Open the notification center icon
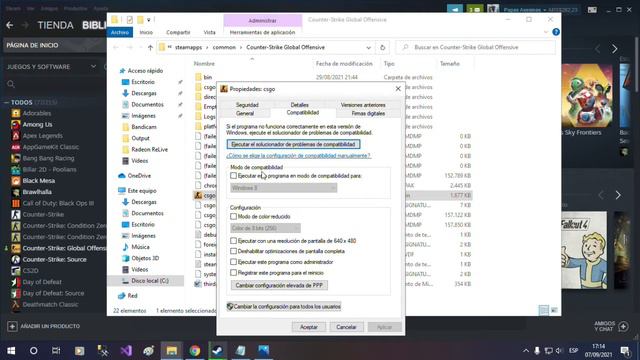640x360 pixels. pos(625,351)
